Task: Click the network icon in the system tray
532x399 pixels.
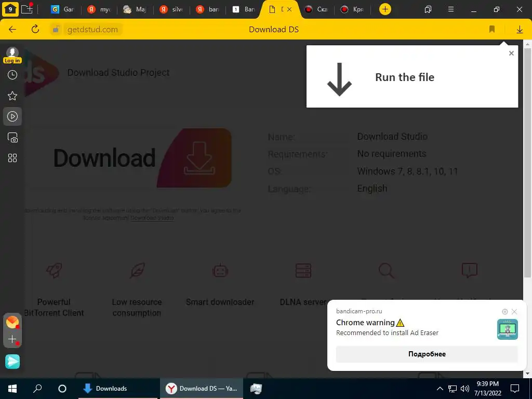Action: coord(453,389)
